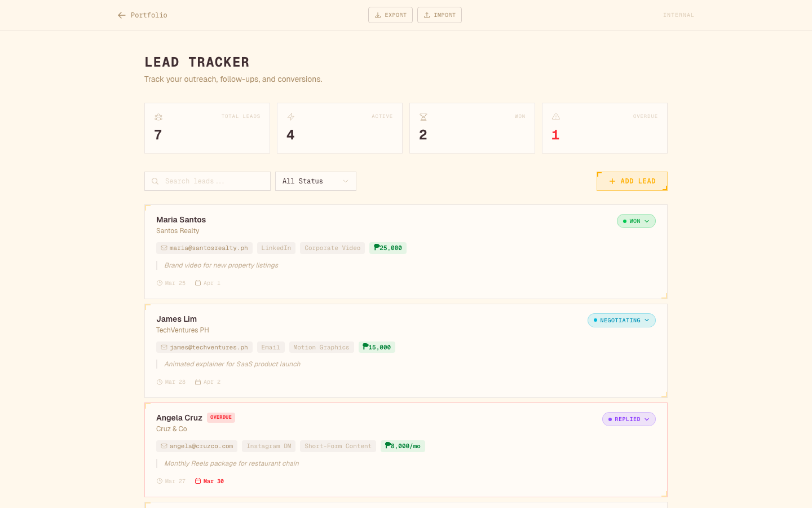This screenshot has width=812, height=508.
Task: Click the OVERDUE badge next to Angela Cruz
Action: click(221, 418)
